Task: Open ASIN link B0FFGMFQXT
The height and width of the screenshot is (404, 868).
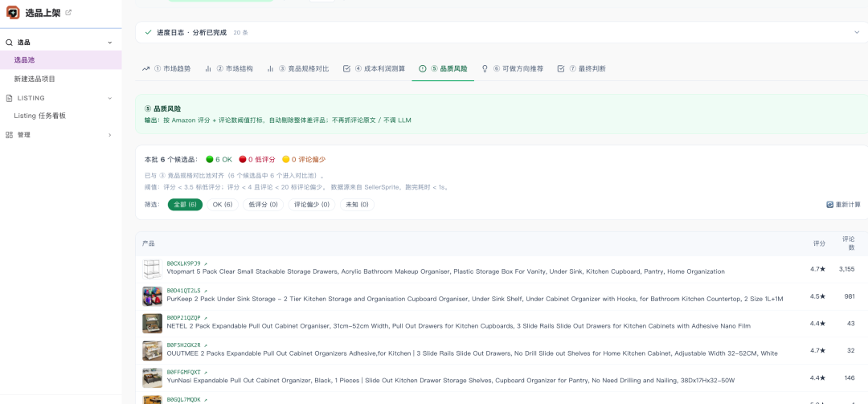Action: (x=184, y=372)
